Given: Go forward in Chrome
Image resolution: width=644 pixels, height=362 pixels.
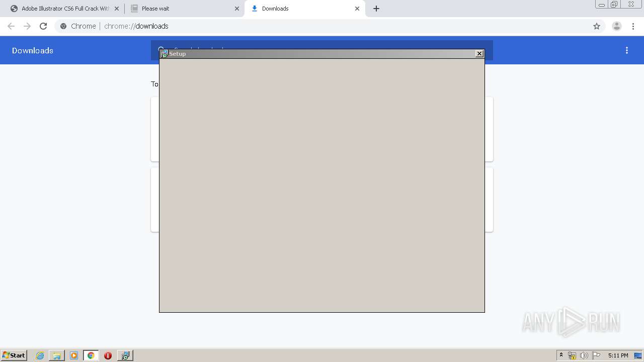Looking at the screenshot, I should point(27,26).
